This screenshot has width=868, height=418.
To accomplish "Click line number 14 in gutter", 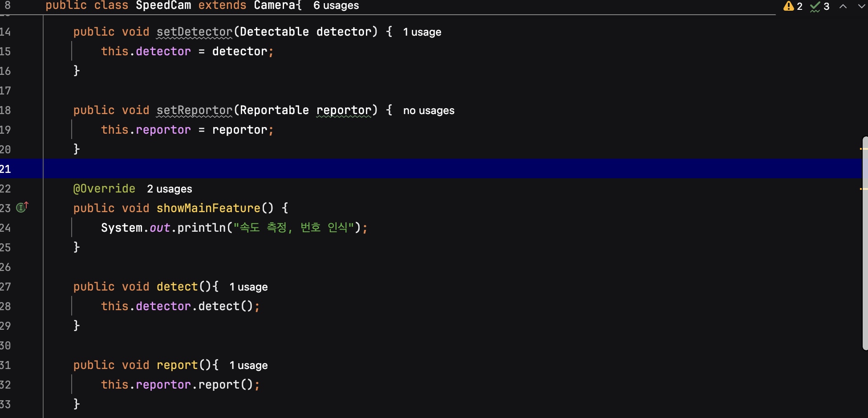I will click(x=5, y=32).
